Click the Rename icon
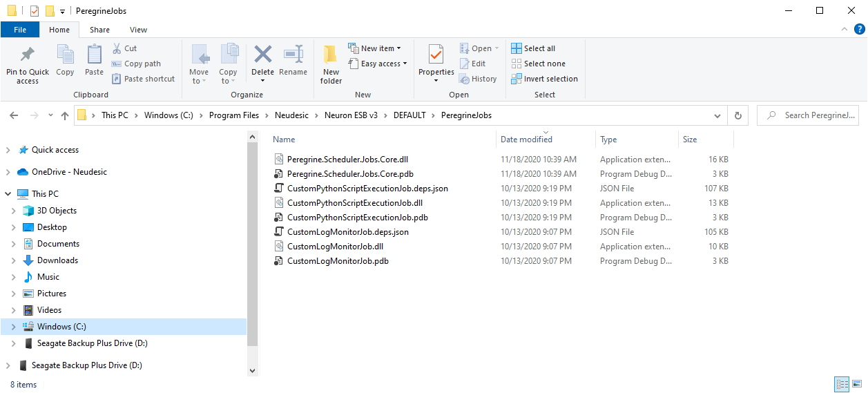This screenshot has height=393, width=868. 293,54
